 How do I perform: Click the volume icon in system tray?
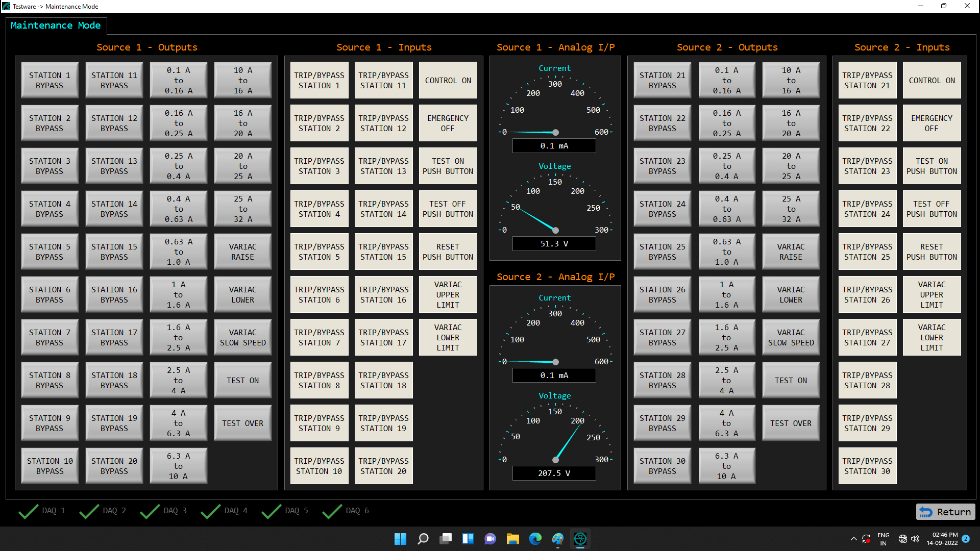[915, 539]
